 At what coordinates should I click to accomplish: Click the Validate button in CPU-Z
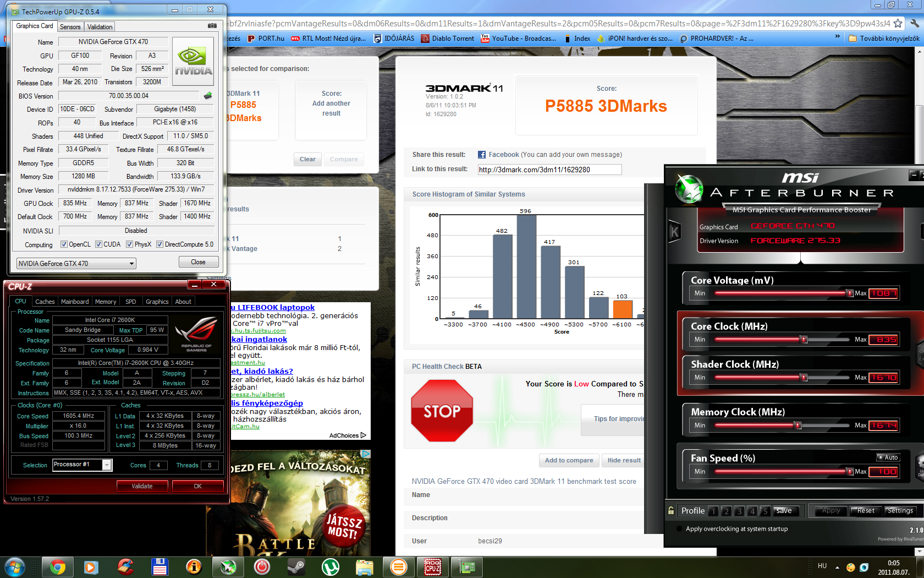[142, 486]
